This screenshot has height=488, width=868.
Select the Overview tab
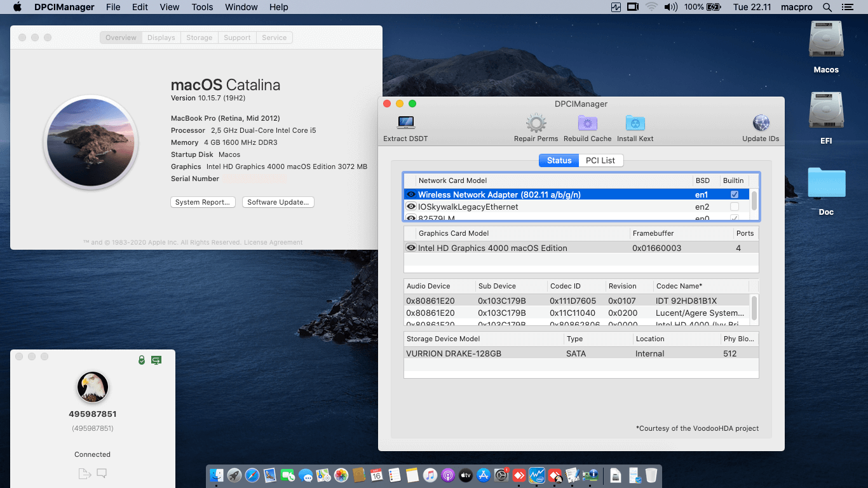click(121, 37)
